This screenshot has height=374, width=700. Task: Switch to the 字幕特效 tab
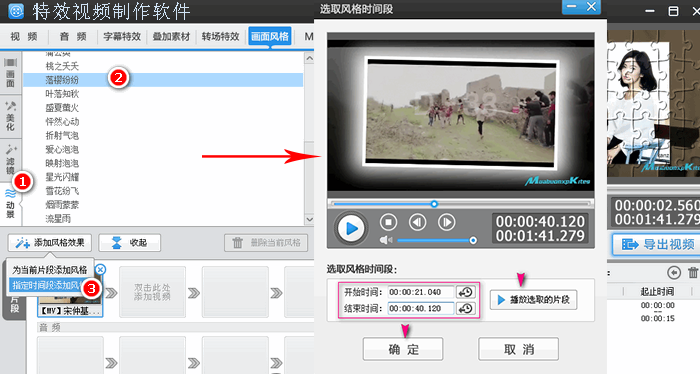coord(122,37)
